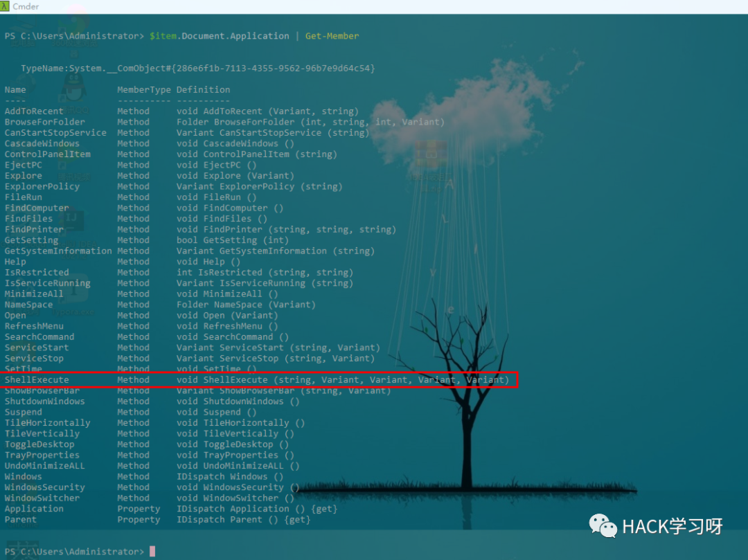Click the void FindPrinter definition
Screen dimensions: 748x560
point(287,229)
